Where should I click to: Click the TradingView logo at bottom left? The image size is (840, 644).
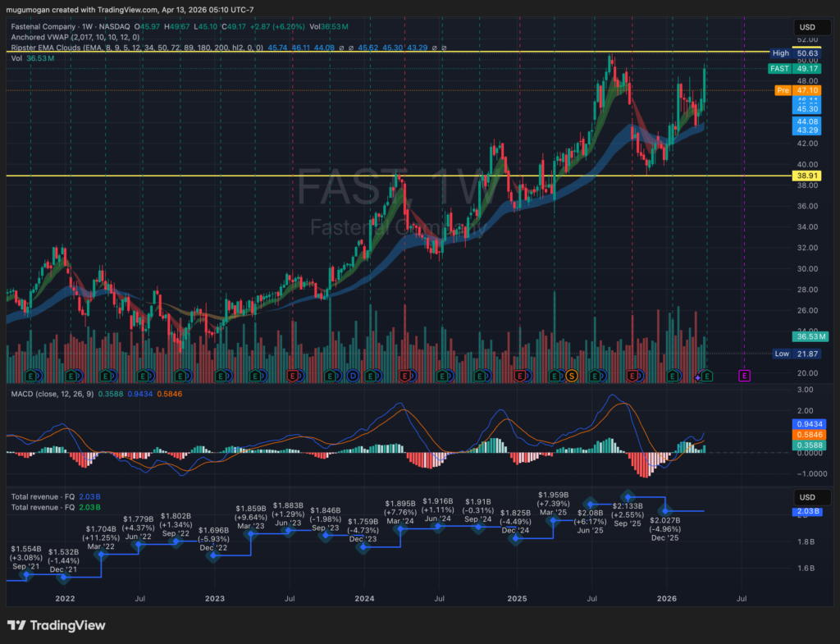tap(57, 625)
